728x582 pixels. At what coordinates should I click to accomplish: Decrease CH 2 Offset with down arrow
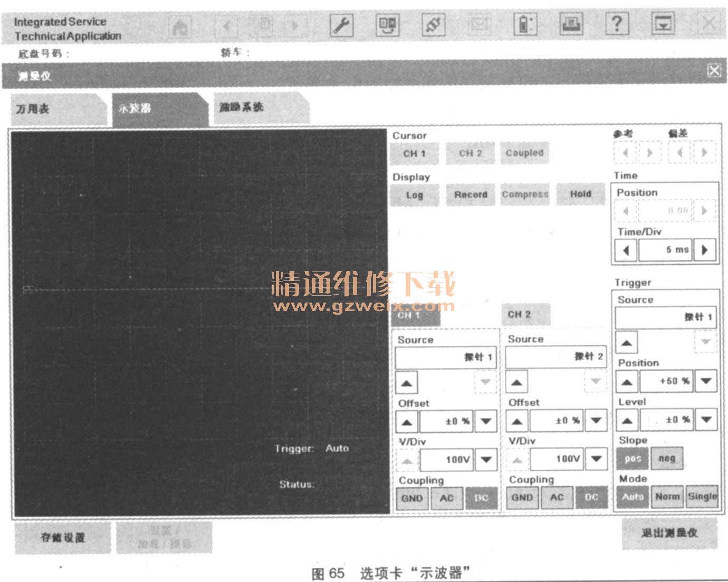point(596,421)
